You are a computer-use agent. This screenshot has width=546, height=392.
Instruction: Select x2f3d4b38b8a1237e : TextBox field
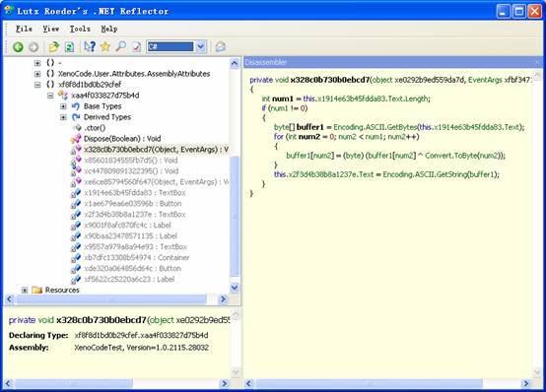pyautogui.click(x=135, y=214)
